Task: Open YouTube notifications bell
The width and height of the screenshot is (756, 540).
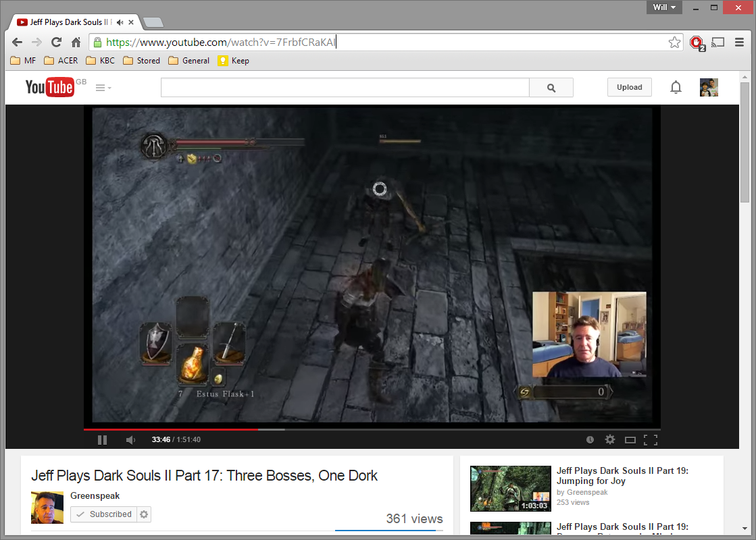Action: [676, 87]
